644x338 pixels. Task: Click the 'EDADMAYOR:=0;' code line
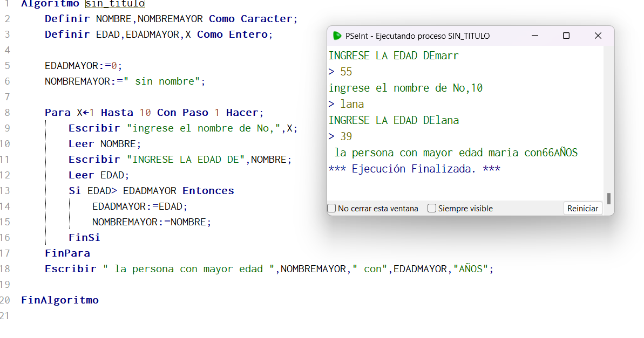pos(83,66)
